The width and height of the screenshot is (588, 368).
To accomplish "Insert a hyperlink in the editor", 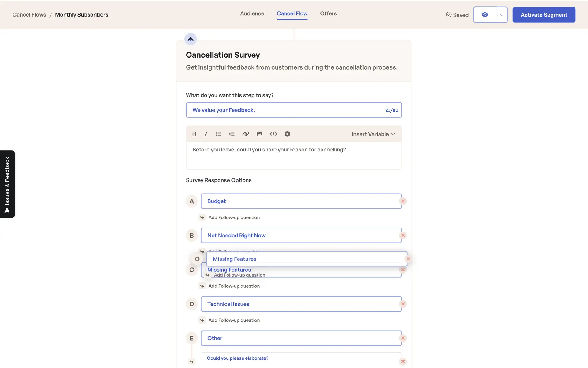I will (245, 134).
